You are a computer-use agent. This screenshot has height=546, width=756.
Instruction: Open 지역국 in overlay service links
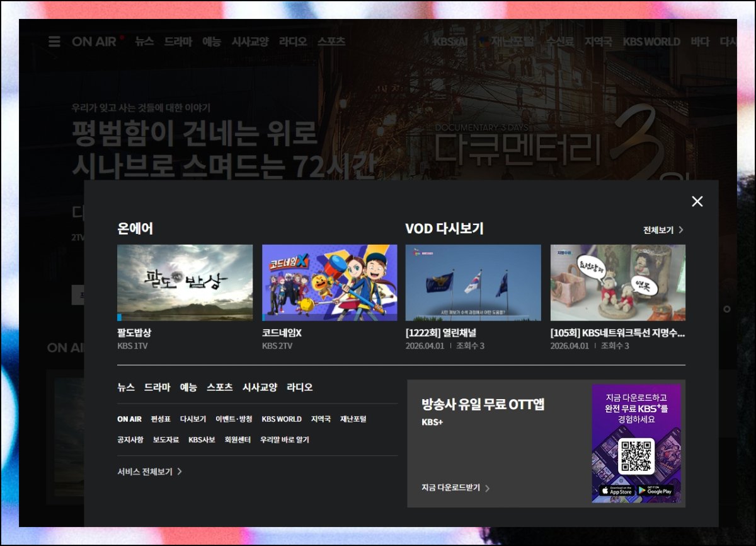pos(321,419)
